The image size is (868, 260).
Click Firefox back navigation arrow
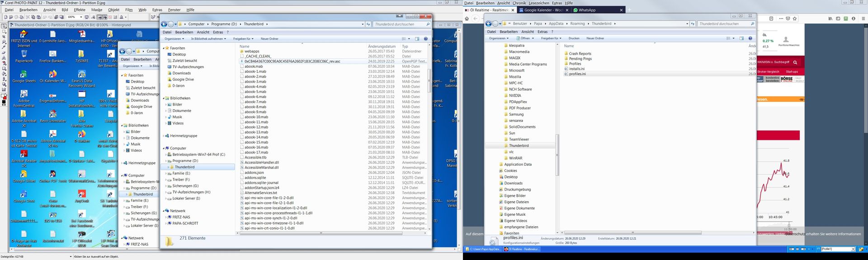tap(475, 19)
